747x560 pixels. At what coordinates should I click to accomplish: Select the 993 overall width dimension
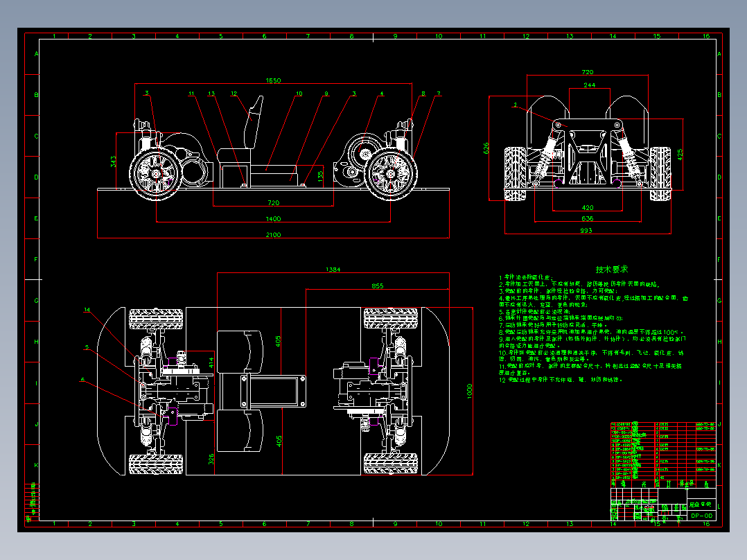pyautogui.click(x=586, y=230)
